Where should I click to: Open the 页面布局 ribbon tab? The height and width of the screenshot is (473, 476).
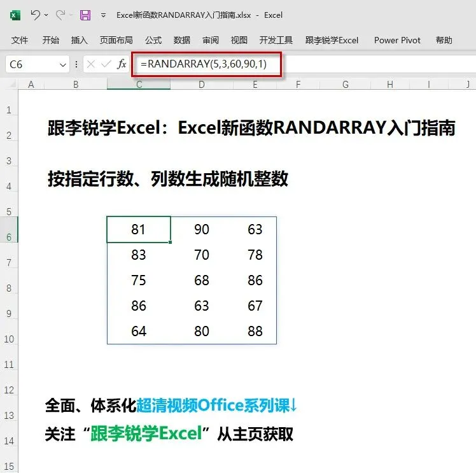click(116, 40)
